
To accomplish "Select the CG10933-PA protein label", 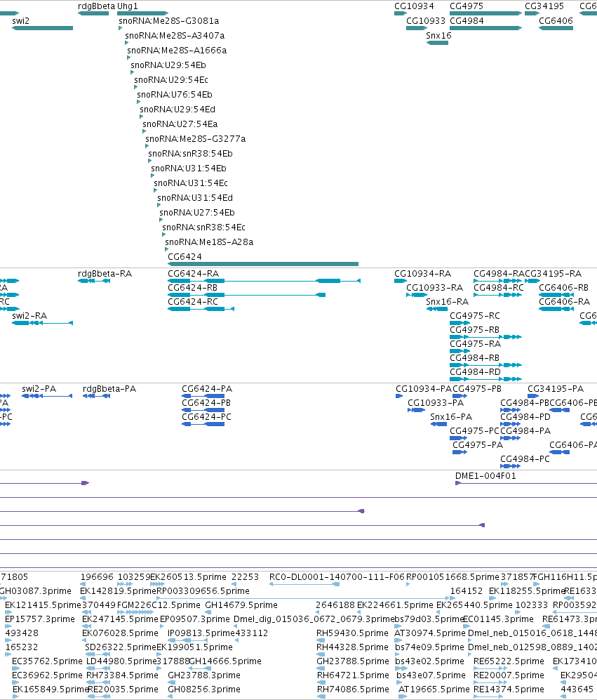I will (x=436, y=403).
